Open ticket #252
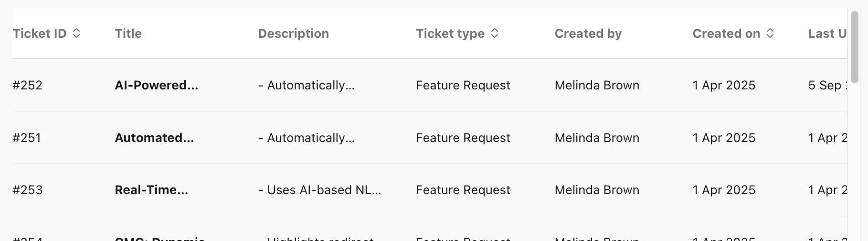 click(28, 85)
